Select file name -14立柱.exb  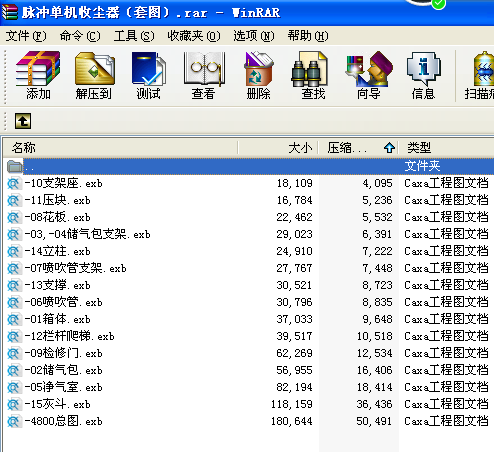click(x=57, y=251)
